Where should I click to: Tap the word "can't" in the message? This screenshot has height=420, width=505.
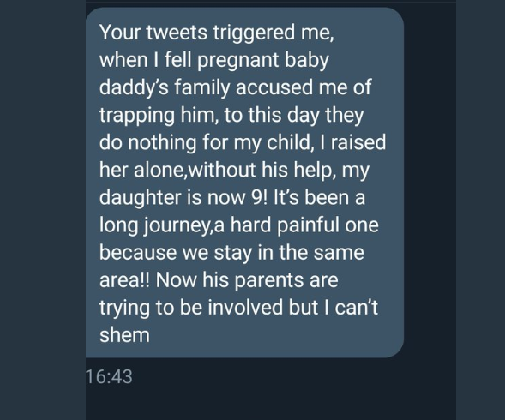(x=356, y=308)
